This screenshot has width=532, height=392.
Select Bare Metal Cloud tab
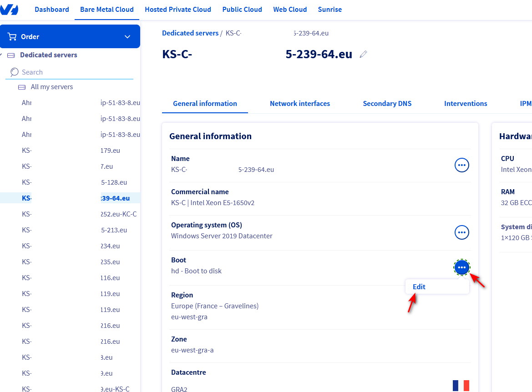pos(107,10)
